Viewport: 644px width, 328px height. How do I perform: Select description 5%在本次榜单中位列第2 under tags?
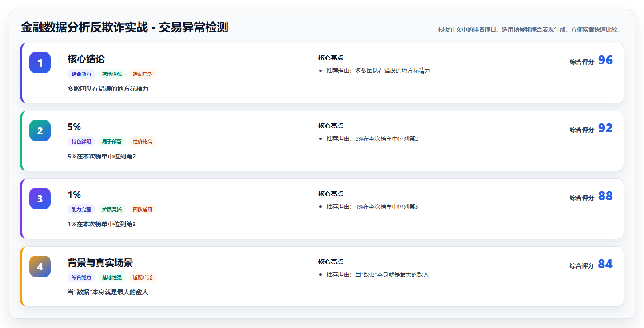click(102, 157)
